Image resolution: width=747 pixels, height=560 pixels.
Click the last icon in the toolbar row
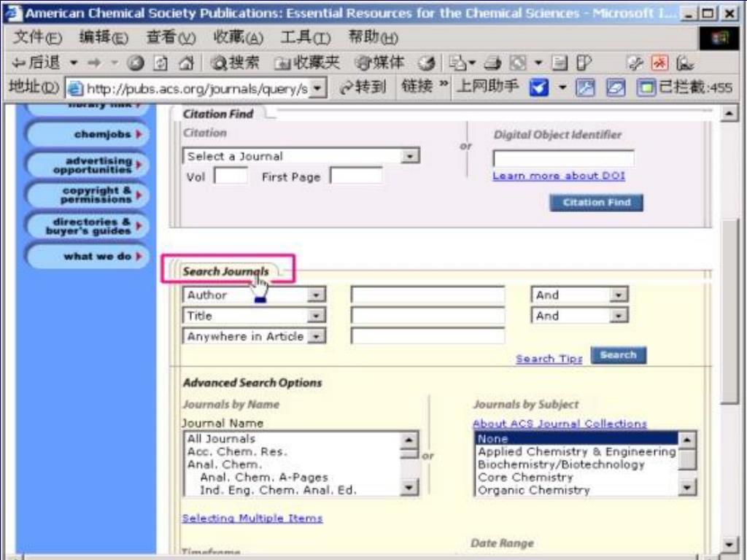(685, 63)
